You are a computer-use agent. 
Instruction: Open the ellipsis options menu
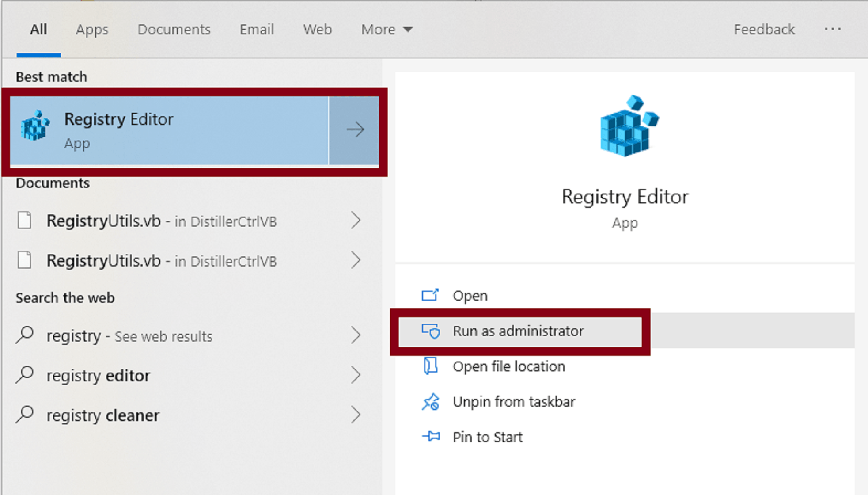[x=832, y=29]
